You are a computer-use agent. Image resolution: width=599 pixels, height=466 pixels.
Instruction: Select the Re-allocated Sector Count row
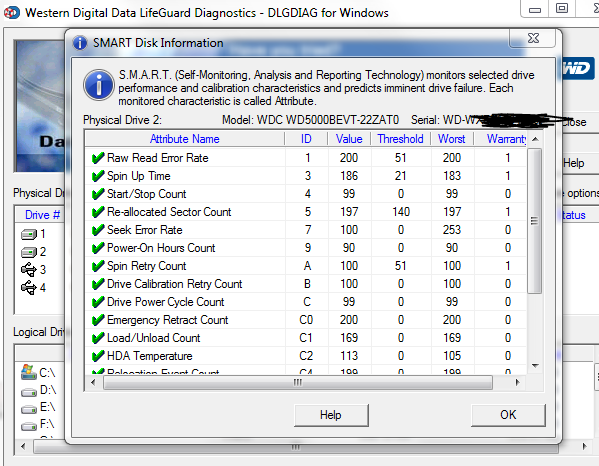pos(306,212)
